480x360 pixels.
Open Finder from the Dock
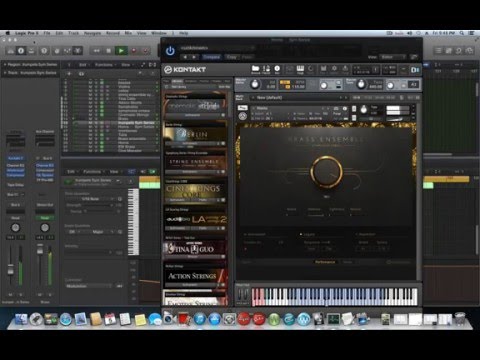coord(21,319)
